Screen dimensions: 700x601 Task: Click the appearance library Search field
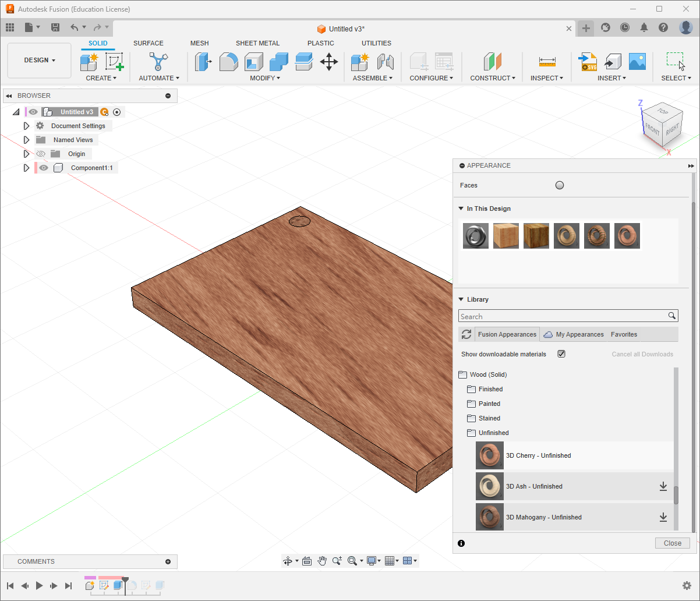coord(563,316)
